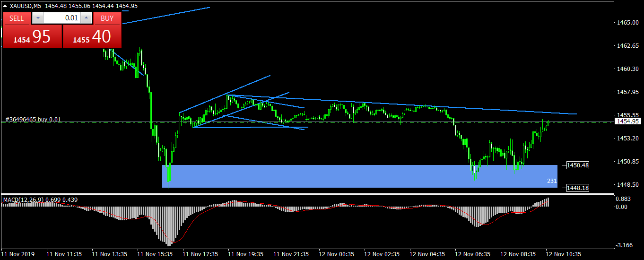Click the 1450.48 rectangle price label
644x260 pixels.
(x=578, y=165)
